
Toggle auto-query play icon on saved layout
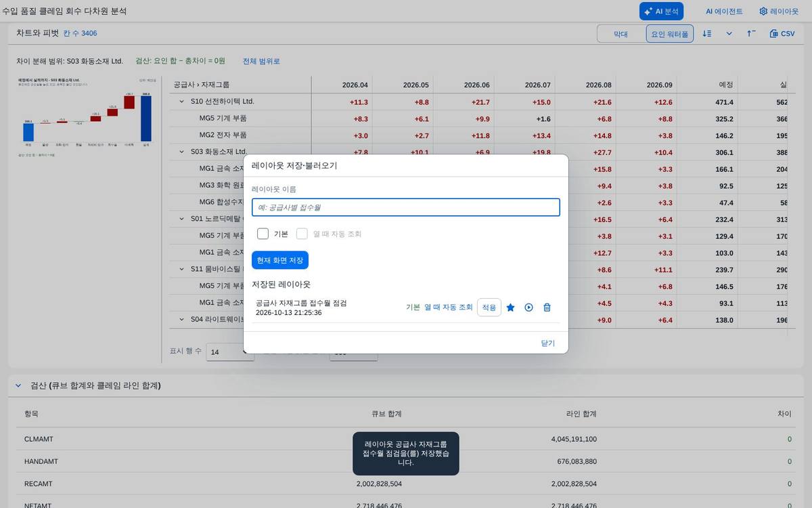tap(529, 308)
